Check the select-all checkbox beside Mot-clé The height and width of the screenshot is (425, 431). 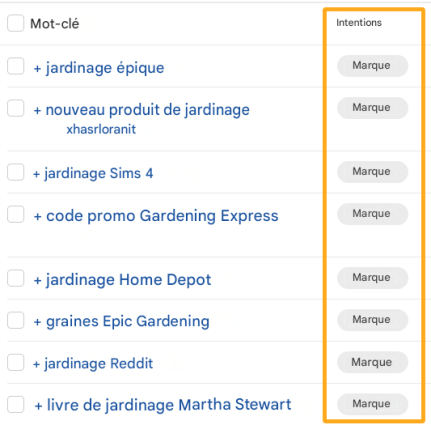tap(15, 23)
